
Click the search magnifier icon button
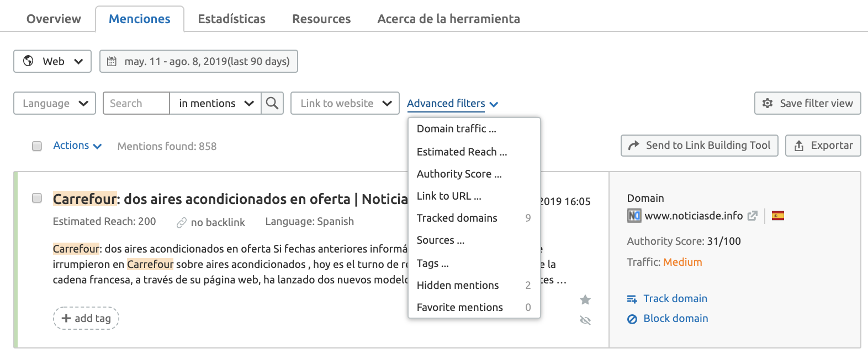click(272, 103)
